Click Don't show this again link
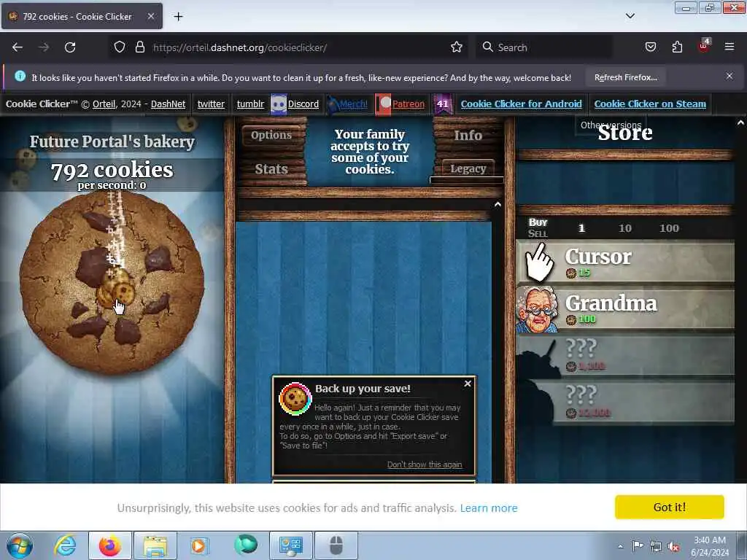 [425, 464]
